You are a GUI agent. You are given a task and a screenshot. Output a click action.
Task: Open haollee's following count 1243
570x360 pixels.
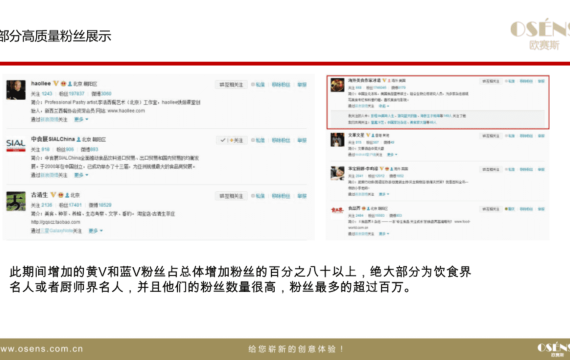[x=47, y=94]
